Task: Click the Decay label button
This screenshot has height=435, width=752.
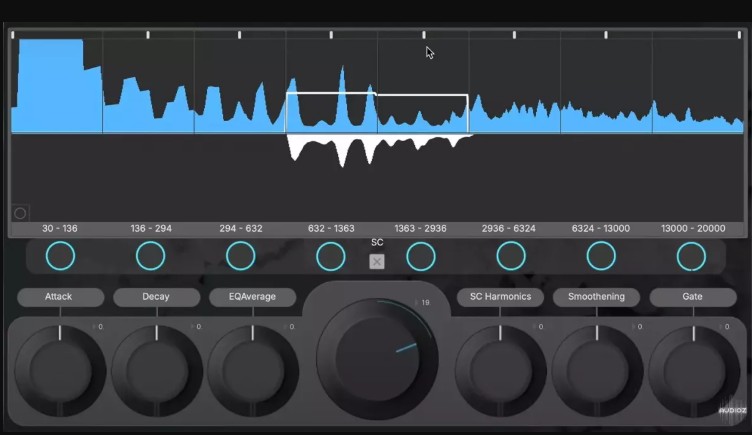Action: (x=156, y=297)
